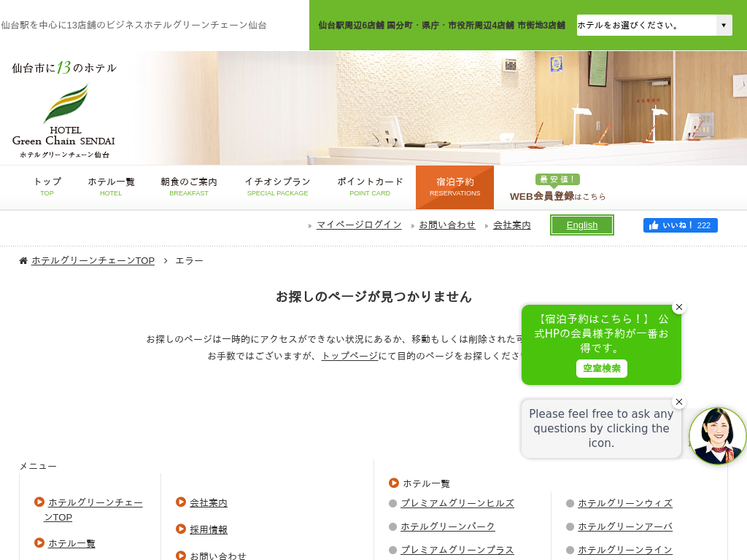Image resolution: width=747 pixels, height=560 pixels.
Task: Click the トップページ link in error message
Action: (x=350, y=356)
